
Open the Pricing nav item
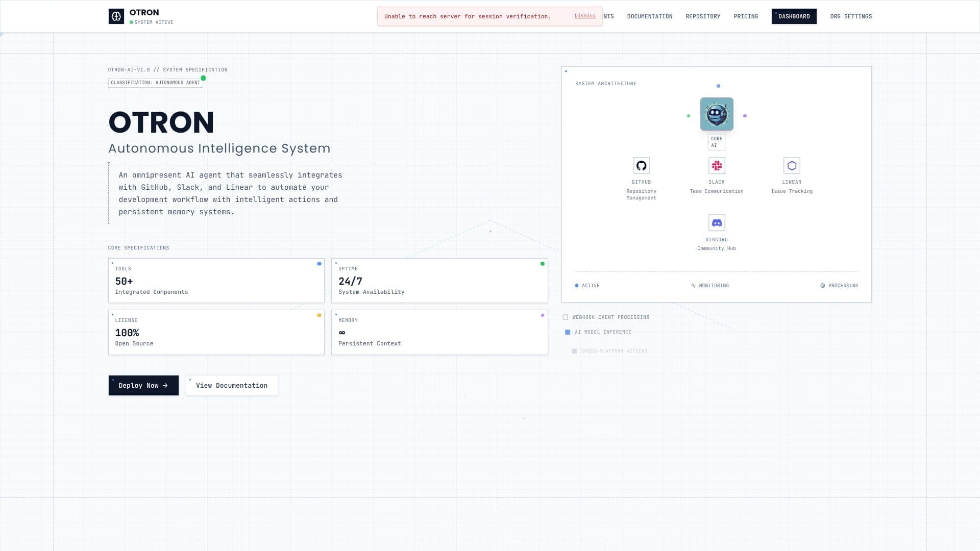click(x=746, y=16)
